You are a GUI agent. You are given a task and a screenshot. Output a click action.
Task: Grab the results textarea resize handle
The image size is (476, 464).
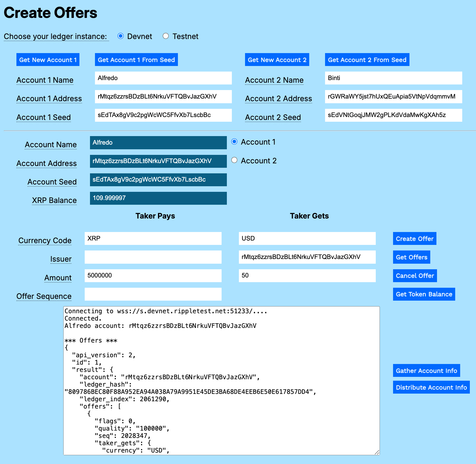click(x=377, y=452)
